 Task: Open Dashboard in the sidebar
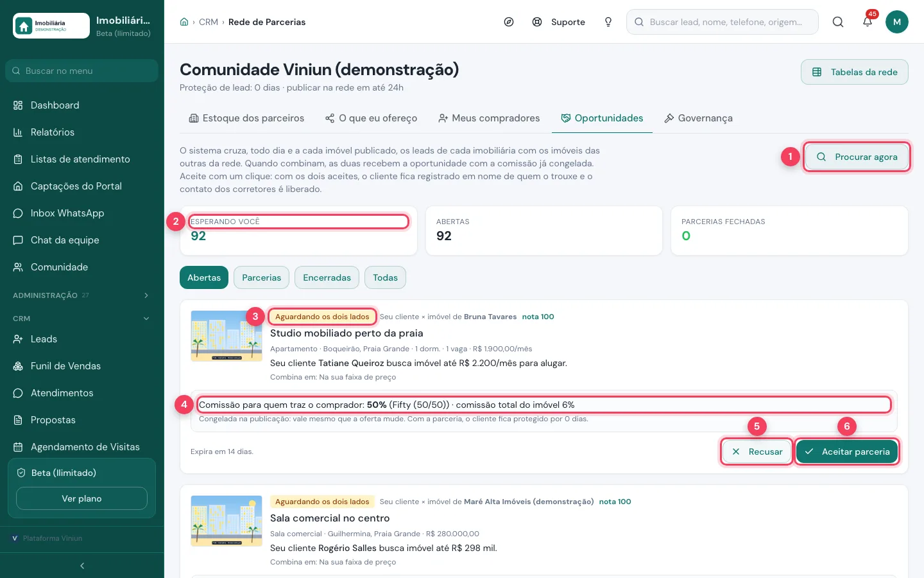coord(81,105)
